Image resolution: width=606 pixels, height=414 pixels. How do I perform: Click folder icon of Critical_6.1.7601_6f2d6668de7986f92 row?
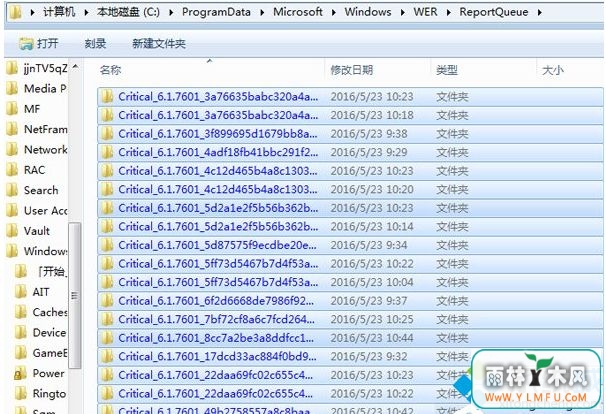[x=107, y=301]
